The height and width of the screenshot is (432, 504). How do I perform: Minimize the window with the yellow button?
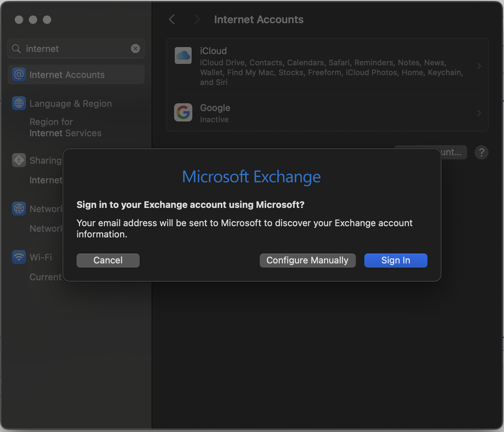[33, 20]
